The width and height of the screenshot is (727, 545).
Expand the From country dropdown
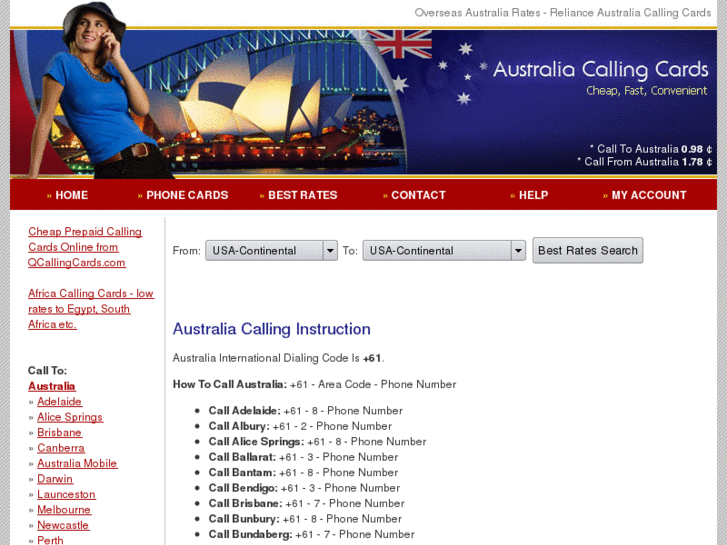(271, 250)
